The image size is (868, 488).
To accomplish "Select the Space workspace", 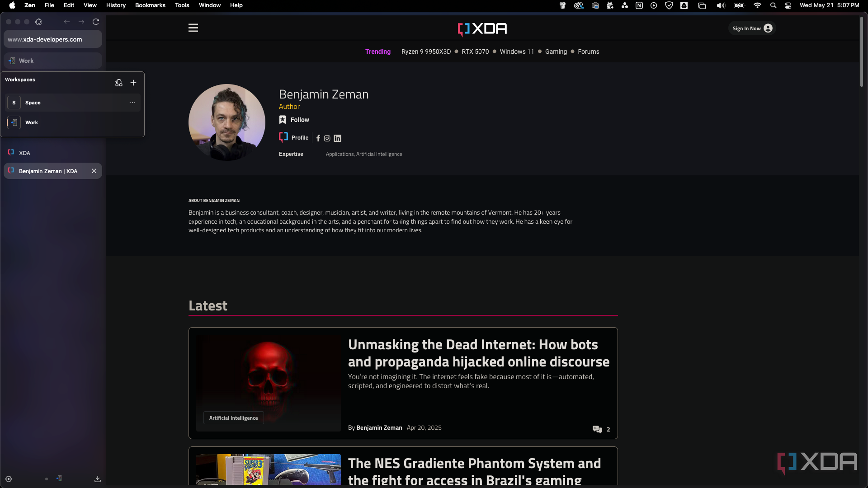I will [72, 103].
